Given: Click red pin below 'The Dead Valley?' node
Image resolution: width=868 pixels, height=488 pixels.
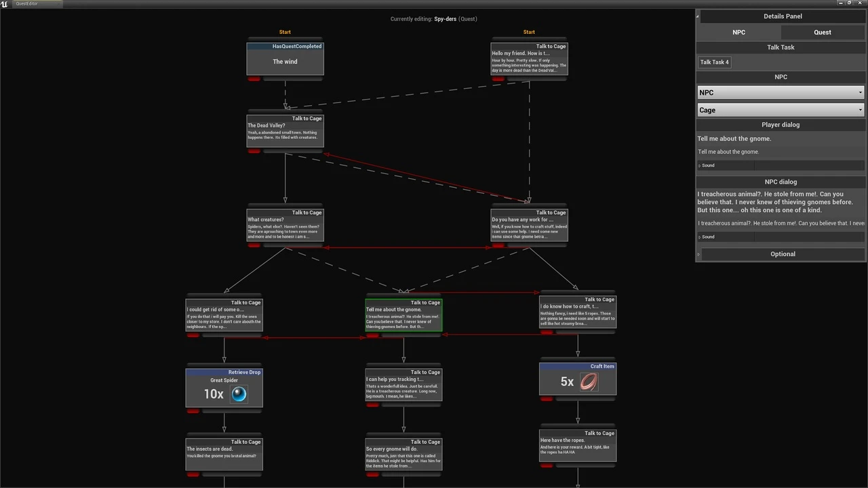Looking at the screenshot, I should pos(254,151).
